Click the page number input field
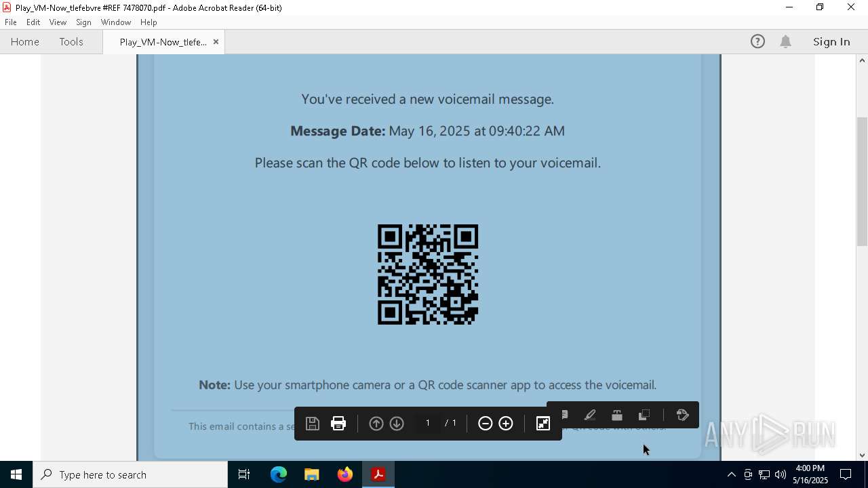 tap(428, 423)
